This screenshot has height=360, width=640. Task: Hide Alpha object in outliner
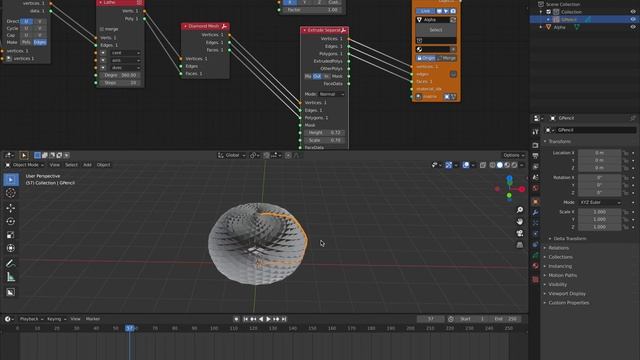coord(633,27)
